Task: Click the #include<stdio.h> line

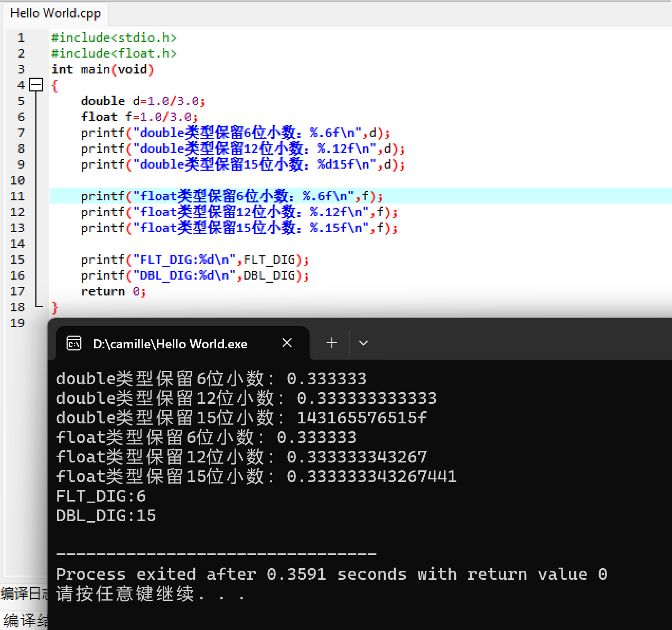Action: [114, 38]
